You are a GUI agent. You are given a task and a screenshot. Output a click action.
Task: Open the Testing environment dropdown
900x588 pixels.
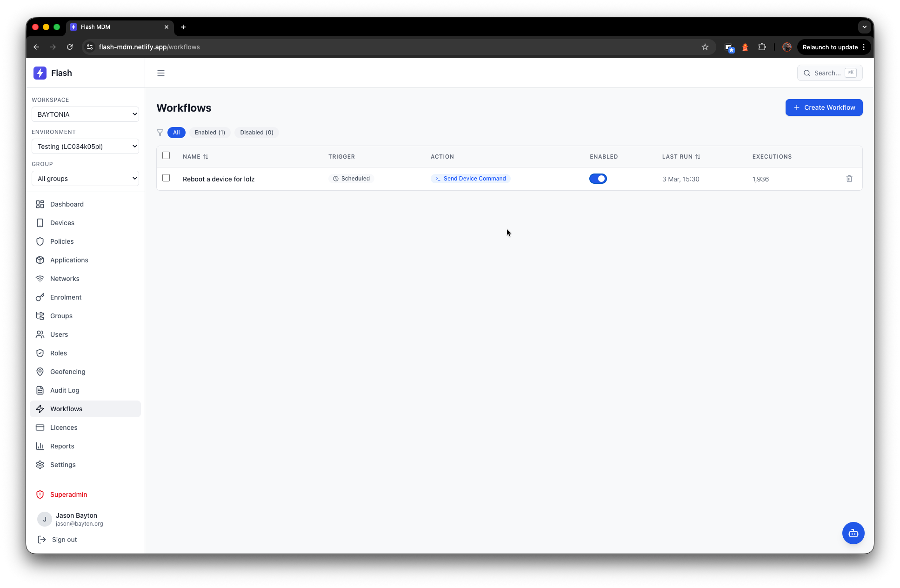click(85, 147)
